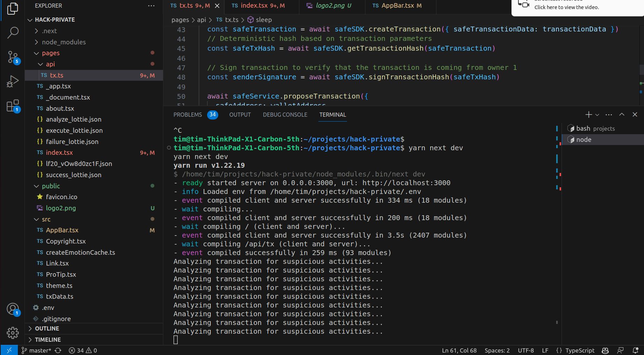
Task: Expand the TIMELINE section
Action: pos(94,340)
